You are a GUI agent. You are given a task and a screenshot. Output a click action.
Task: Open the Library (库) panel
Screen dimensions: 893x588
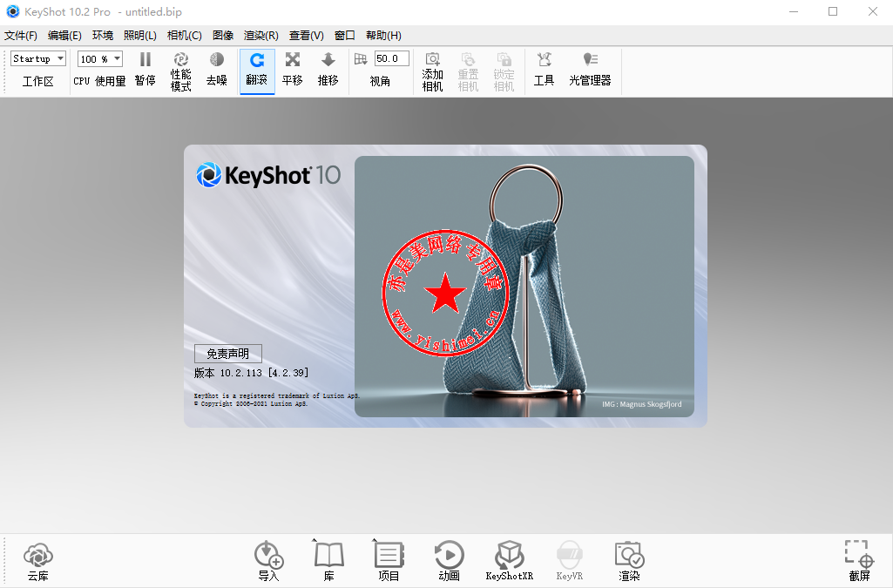328,561
